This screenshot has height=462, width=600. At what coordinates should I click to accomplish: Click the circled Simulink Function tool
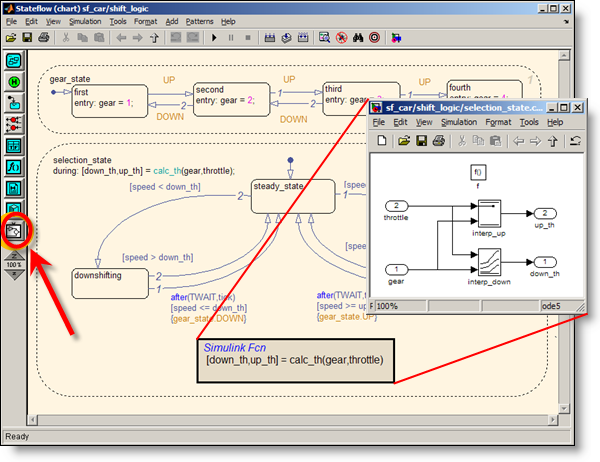[x=15, y=230]
